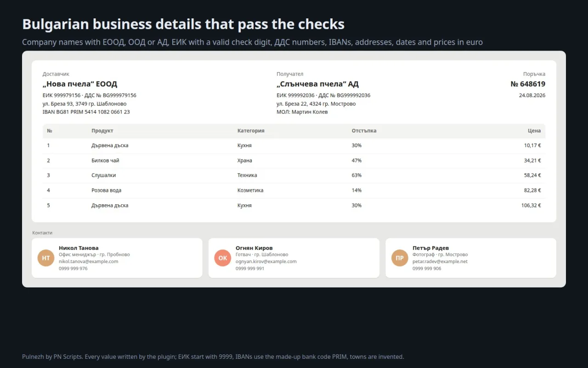Click the Розова вода product row
The height and width of the screenshot is (368, 588).
pos(294,190)
